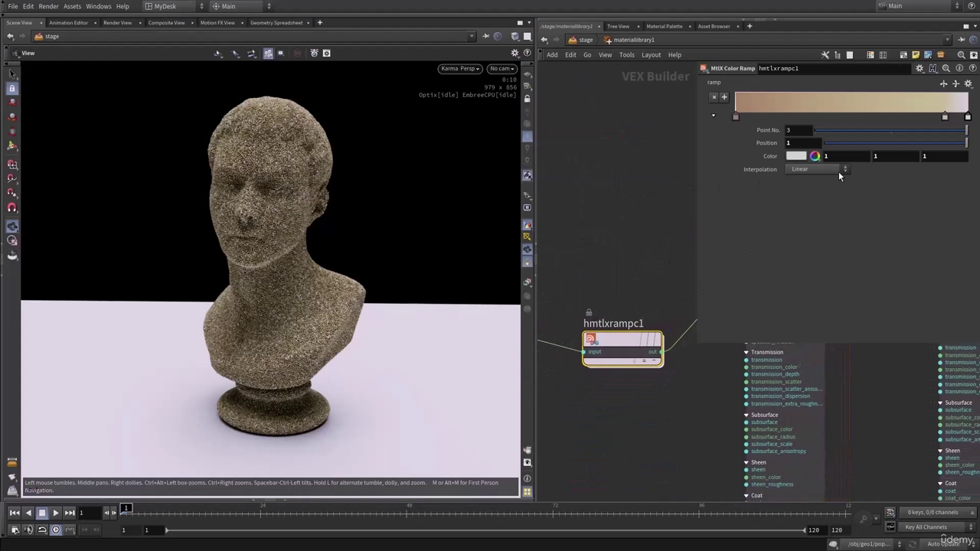Open the Karma Persp viewport menu
This screenshot has height=551, width=980.
[459, 69]
